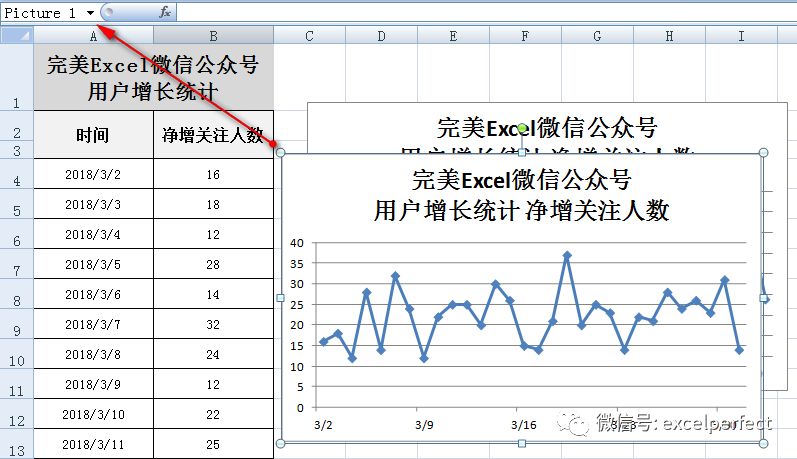Select row 13 header

[17, 444]
